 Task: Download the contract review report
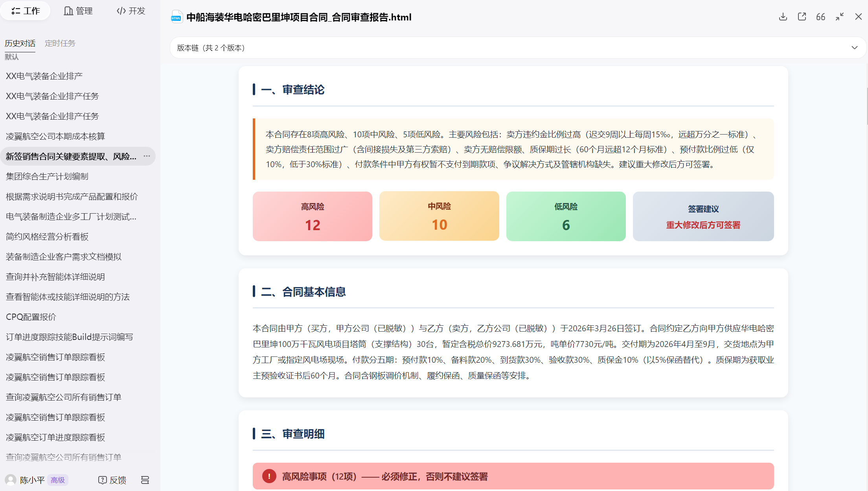[x=783, y=17]
